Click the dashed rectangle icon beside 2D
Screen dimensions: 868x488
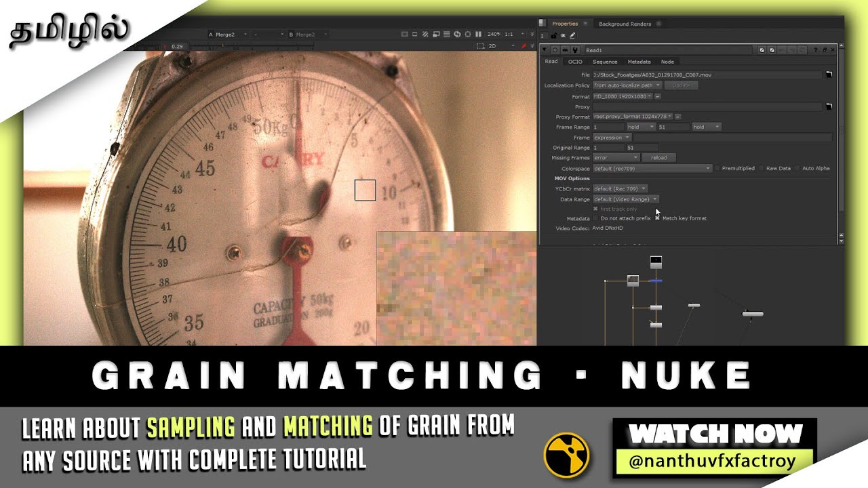[x=480, y=46]
